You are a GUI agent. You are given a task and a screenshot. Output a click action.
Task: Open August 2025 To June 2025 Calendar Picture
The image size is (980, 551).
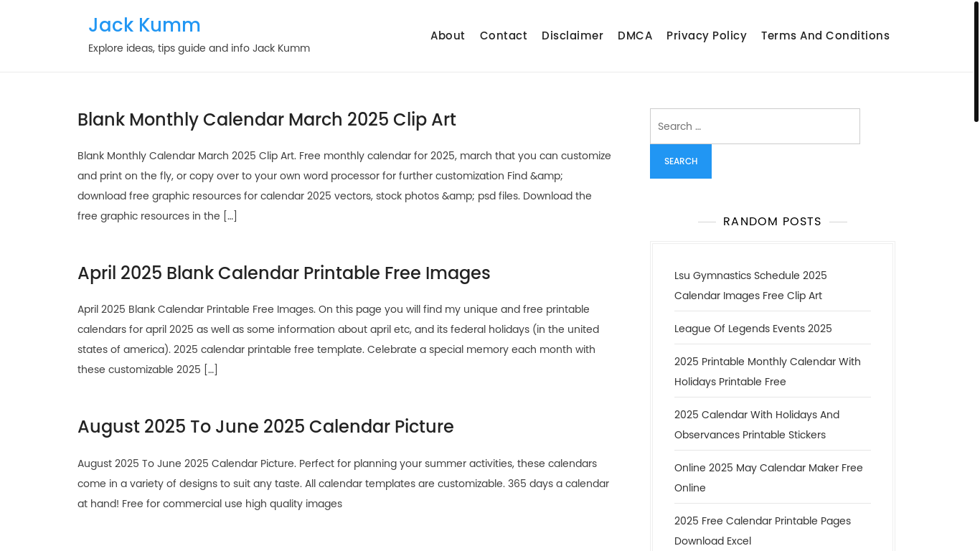[265, 427]
